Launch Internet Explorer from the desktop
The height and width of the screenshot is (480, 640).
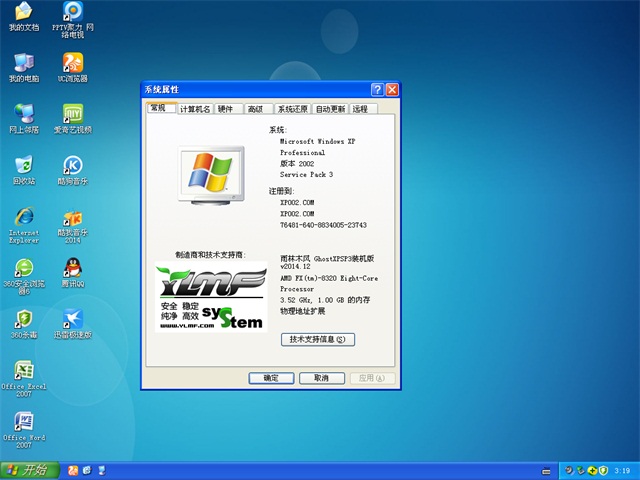(x=23, y=218)
